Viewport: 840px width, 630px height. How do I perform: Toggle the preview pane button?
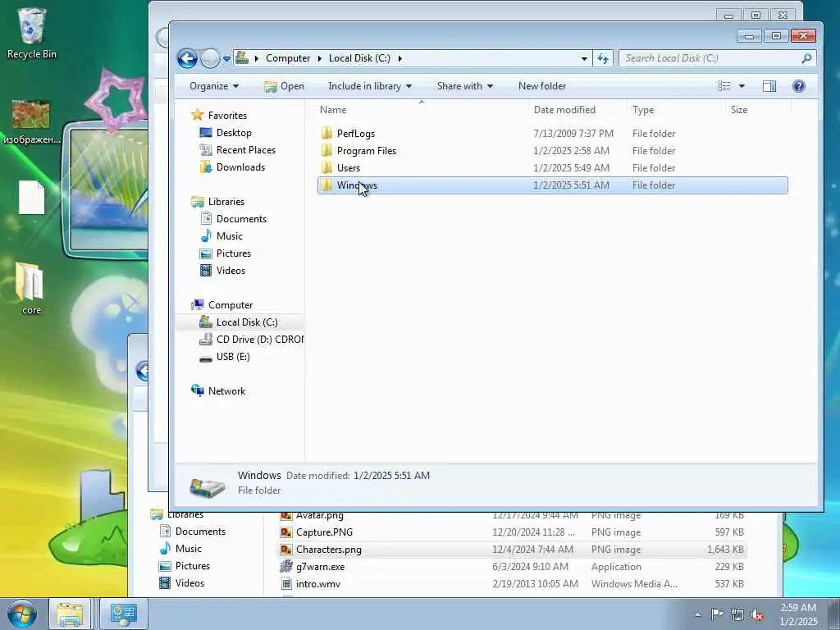point(769,86)
